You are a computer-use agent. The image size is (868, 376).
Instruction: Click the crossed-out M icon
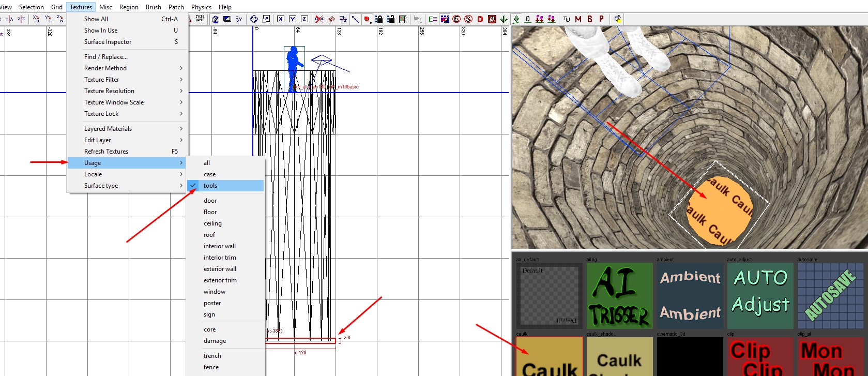pos(492,19)
